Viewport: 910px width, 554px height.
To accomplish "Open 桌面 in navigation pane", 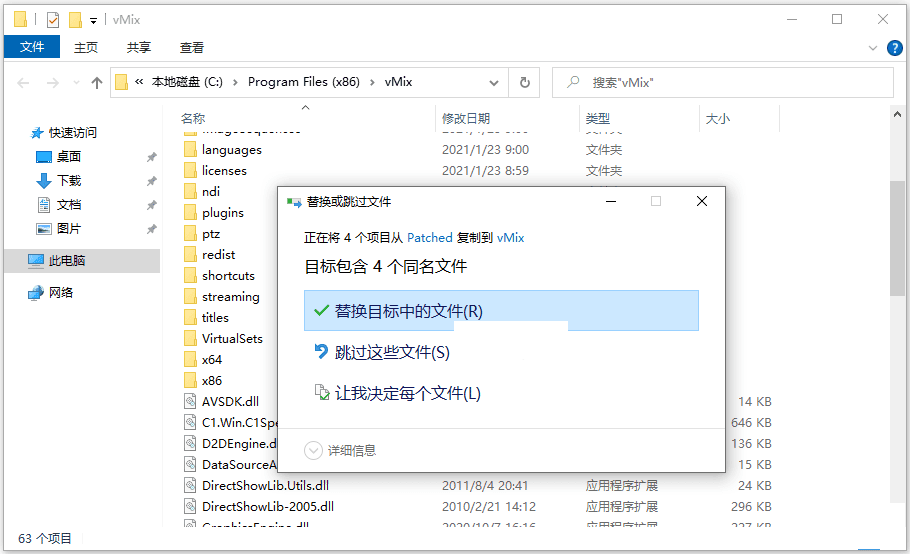I will [x=68, y=157].
